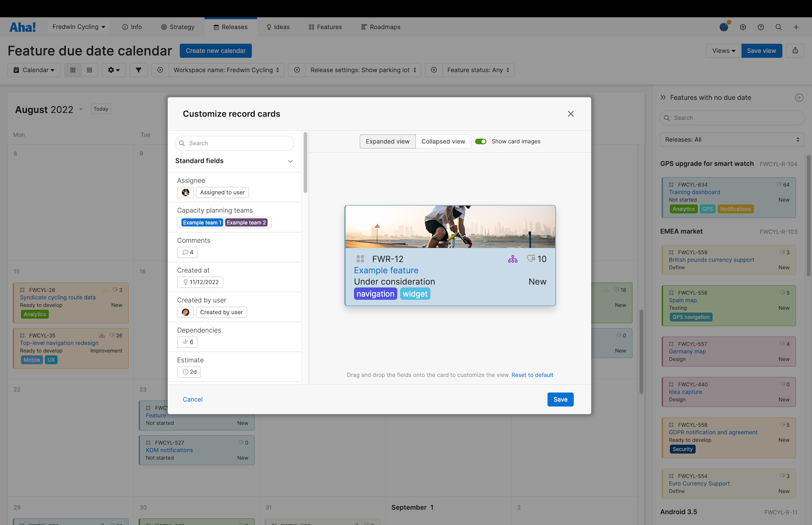Collapse the Features with no due date panel
This screenshot has height=525, width=812.
[x=663, y=97]
